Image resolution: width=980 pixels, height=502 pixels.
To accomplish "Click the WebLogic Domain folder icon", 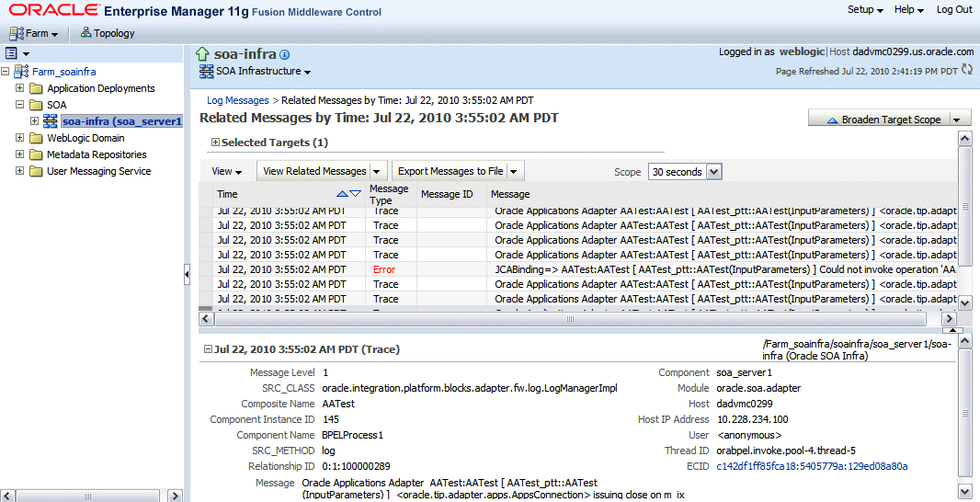I will [x=36, y=138].
